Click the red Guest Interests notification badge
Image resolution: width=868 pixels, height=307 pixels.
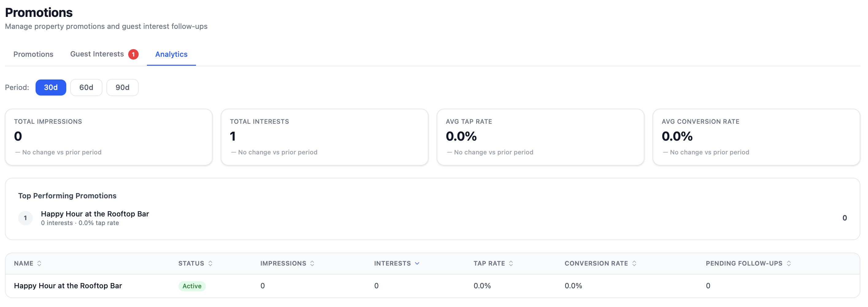pyautogui.click(x=133, y=54)
